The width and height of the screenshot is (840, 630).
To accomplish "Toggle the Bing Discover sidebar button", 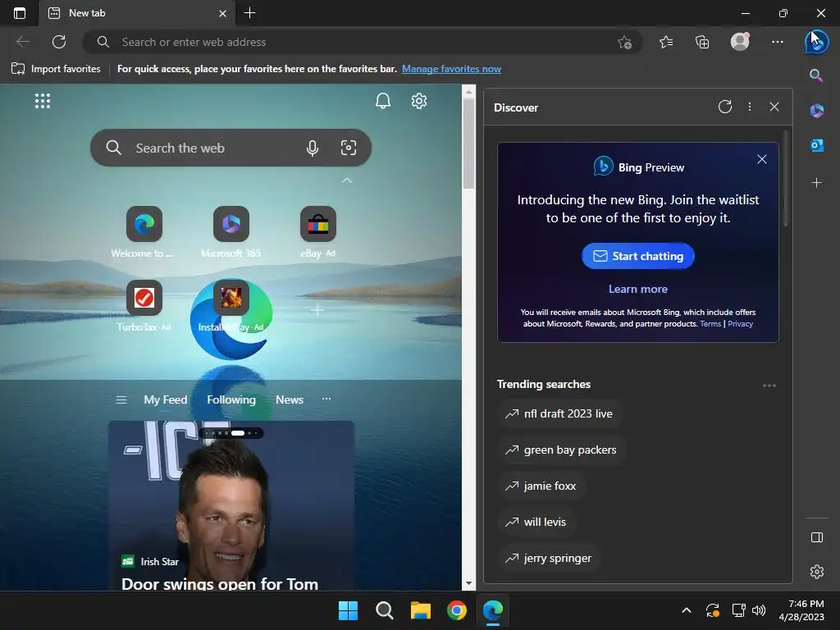I will coord(816,43).
